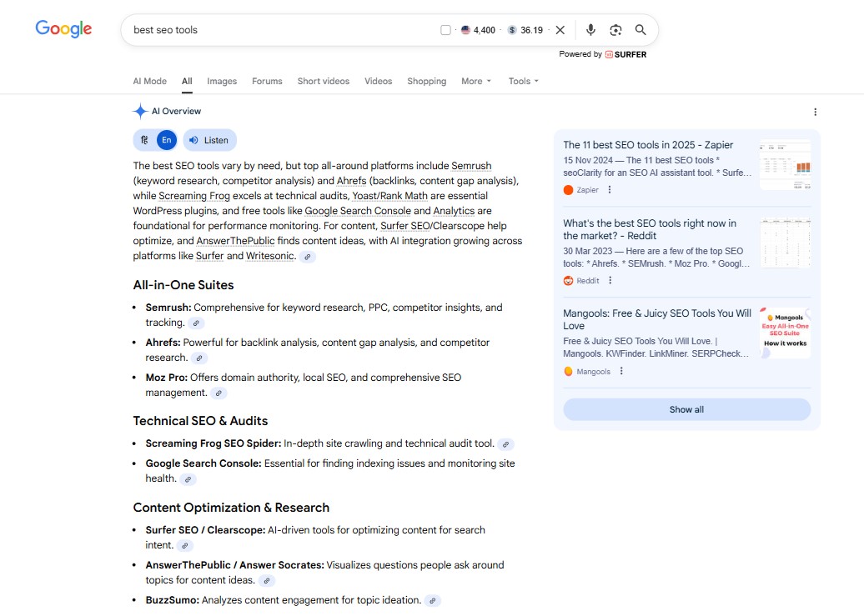The width and height of the screenshot is (864, 616).
Task: Switch to the Images tab
Action: pyautogui.click(x=221, y=81)
